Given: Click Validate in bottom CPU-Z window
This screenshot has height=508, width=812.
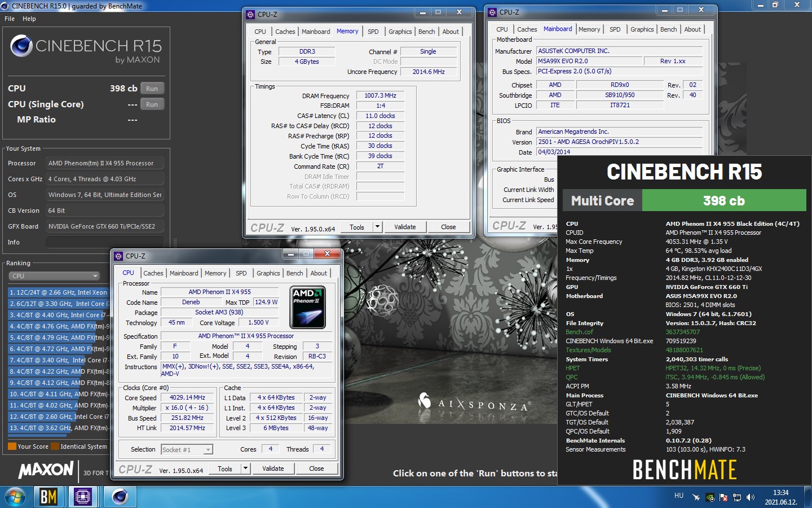Looking at the screenshot, I should tap(273, 468).
